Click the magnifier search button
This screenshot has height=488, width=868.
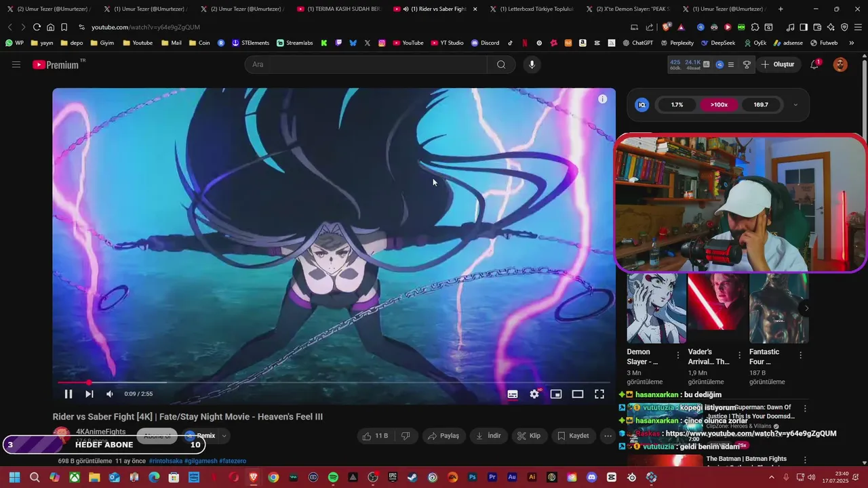(501, 64)
